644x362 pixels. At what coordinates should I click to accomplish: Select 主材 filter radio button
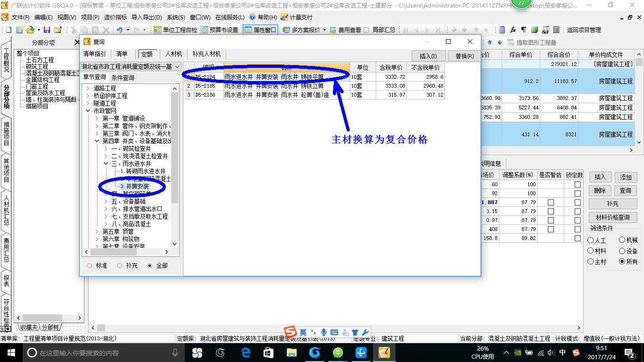click(x=591, y=262)
